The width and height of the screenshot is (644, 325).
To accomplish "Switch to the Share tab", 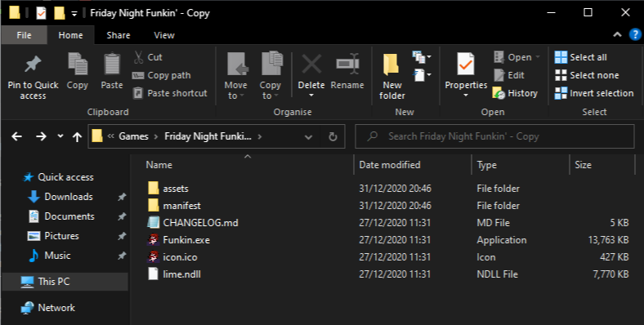I will click(119, 35).
